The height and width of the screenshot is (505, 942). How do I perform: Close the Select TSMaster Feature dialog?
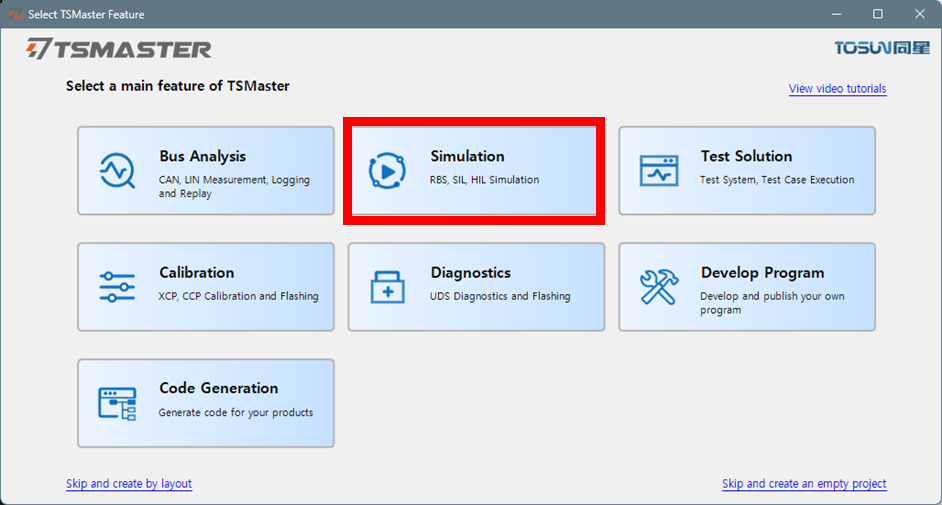[920, 14]
